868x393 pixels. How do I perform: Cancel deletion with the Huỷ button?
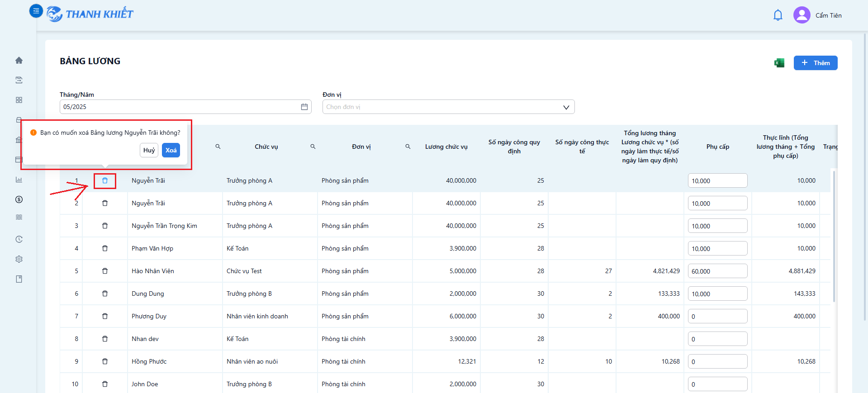pyautogui.click(x=149, y=150)
